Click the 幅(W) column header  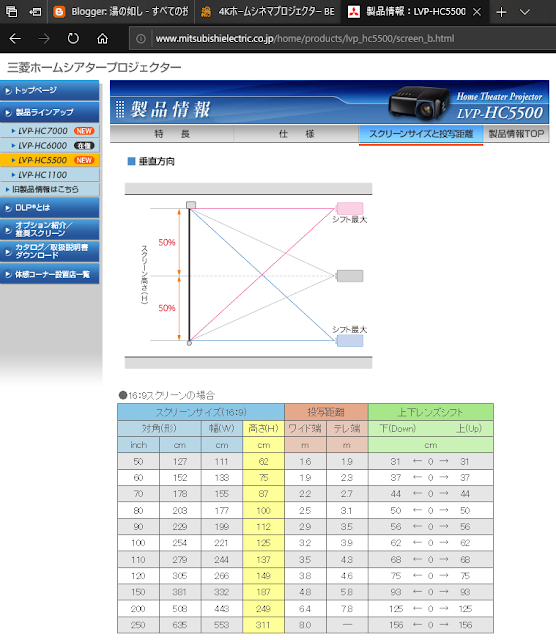(222, 429)
